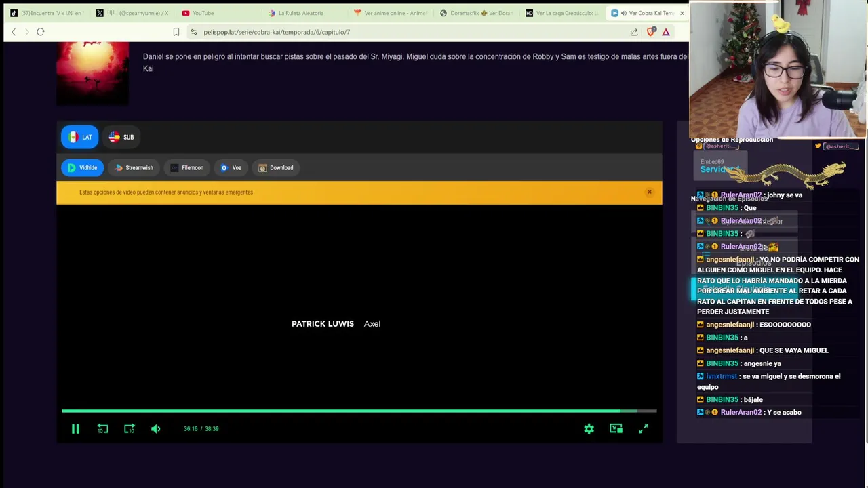868x488 pixels.
Task: Click ivnxtrmst username in chat
Action: point(722,376)
